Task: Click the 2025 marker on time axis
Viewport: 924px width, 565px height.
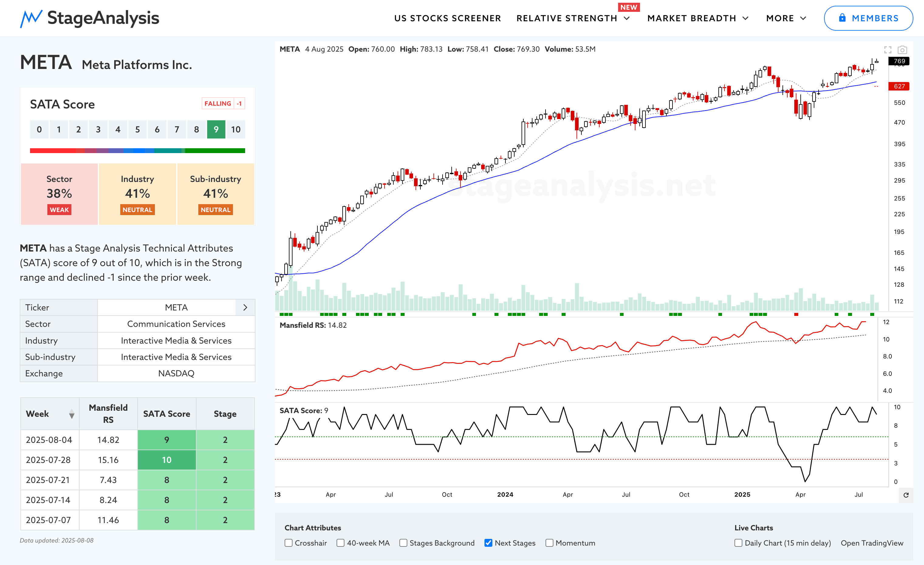Action: click(x=742, y=495)
